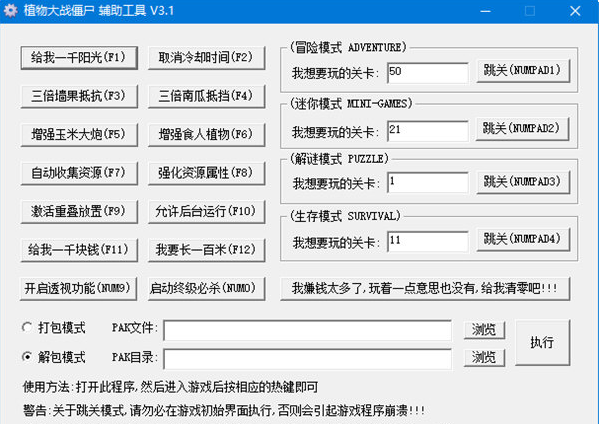Click 启动终级必杀(NUM0) button
The height and width of the screenshot is (424, 601).
tap(206, 288)
